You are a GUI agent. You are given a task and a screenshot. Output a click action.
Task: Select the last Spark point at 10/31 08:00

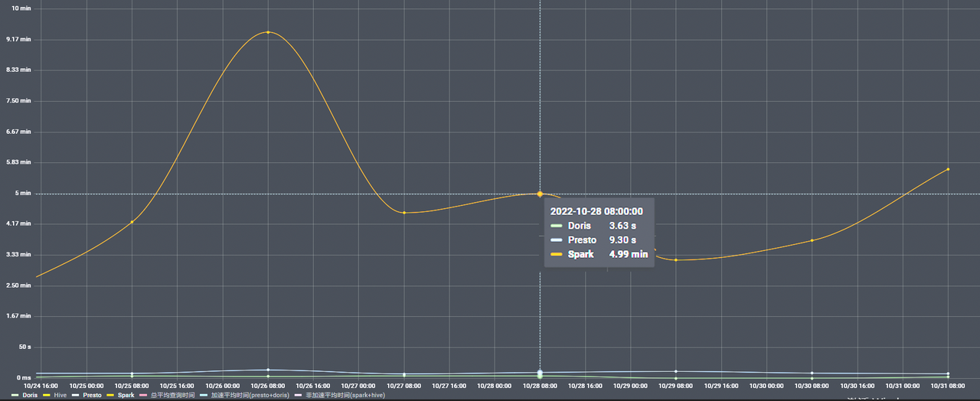pos(948,169)
